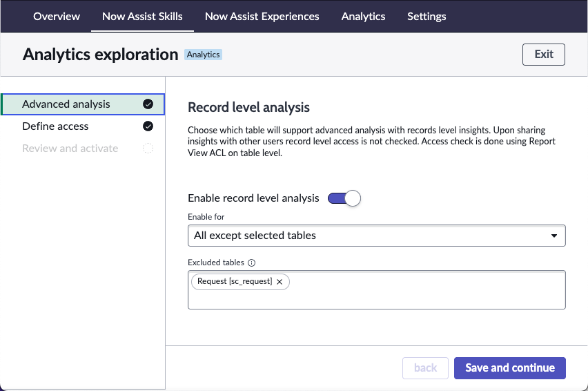Click inside the Excluded tables field

tap(377, 289)
